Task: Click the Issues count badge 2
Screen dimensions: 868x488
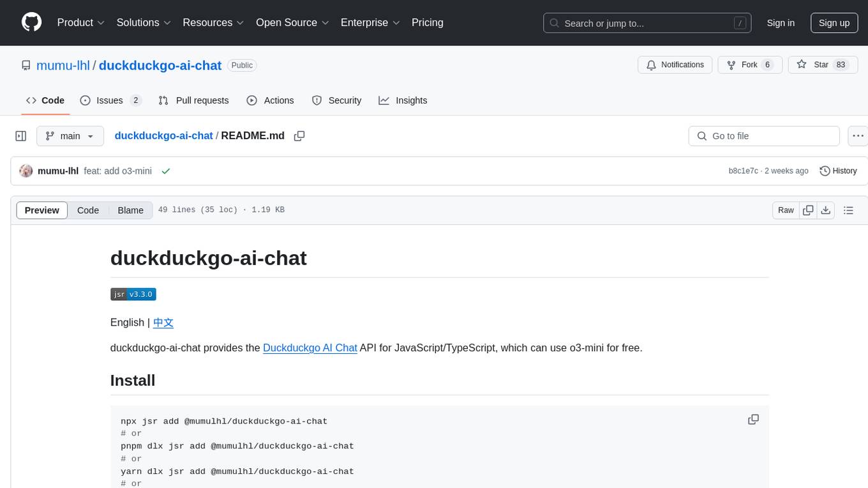Action: pos(135,100)
